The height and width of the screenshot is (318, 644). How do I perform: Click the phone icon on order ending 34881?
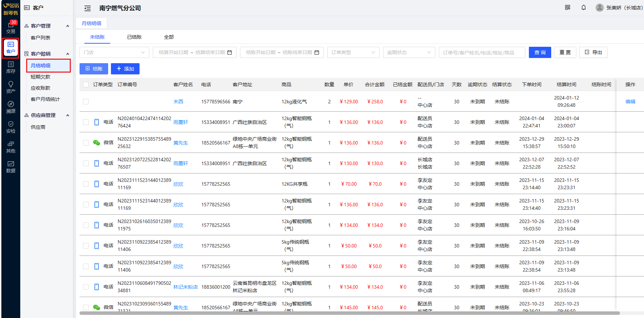pyautogui.click(x=97, y=287)
